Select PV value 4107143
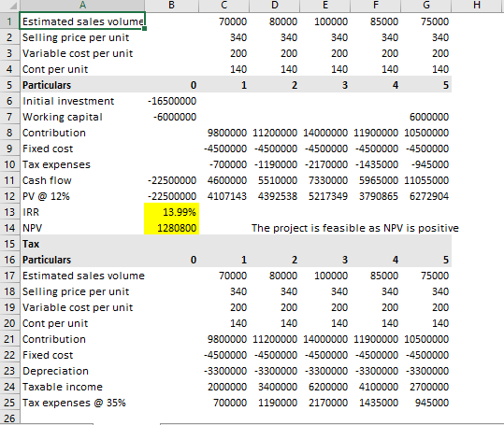The height and width of the screenshot is (425, 504). (x=224, y=196)
